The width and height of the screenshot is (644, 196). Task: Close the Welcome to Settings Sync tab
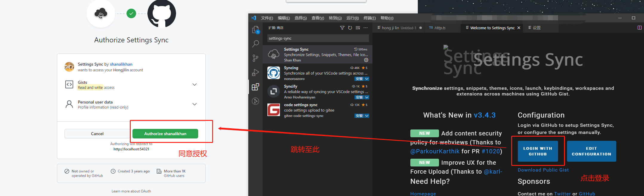click(x=519, y=28)
